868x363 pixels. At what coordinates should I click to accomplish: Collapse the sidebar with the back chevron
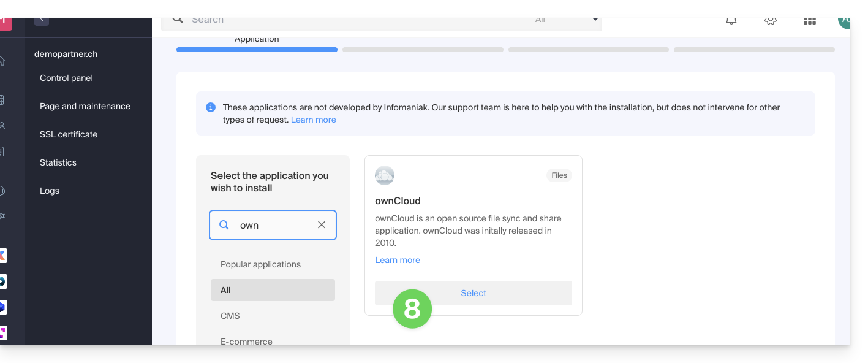(42, 20)
